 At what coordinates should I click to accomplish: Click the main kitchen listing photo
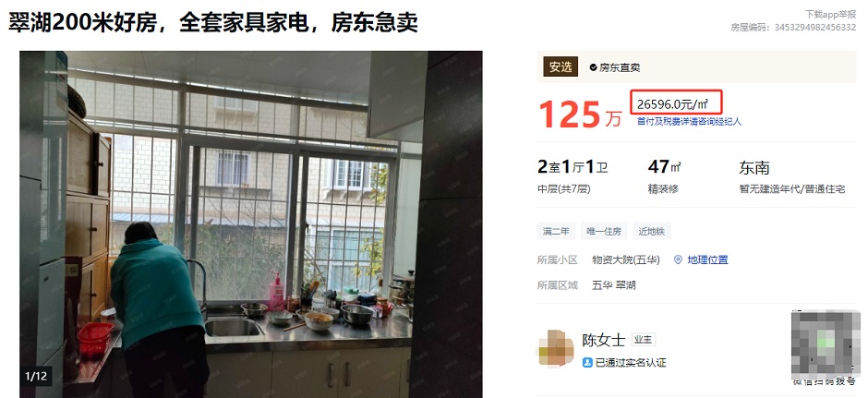click(251, 224)
